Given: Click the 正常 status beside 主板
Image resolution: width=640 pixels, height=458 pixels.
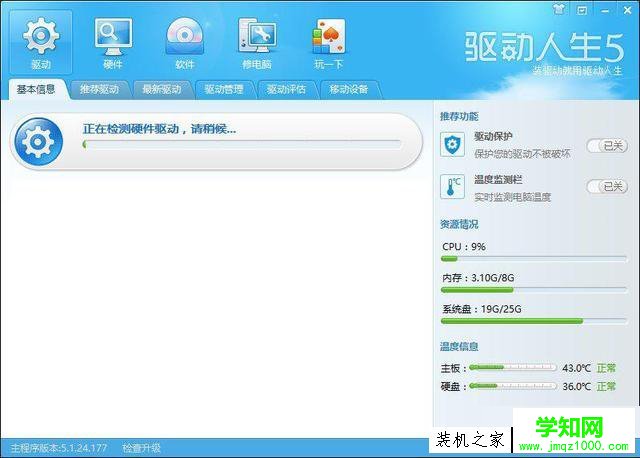Looking at the screenshot, I should coord(606,368).
